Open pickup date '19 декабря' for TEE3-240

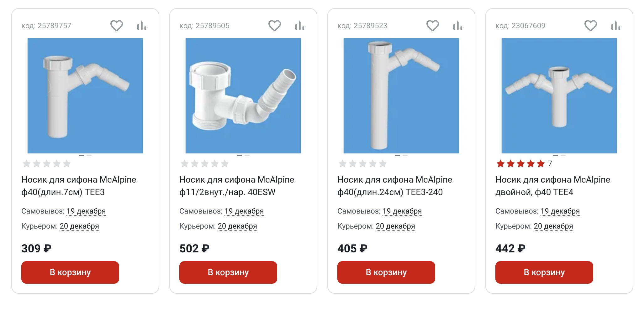point(402,211)
